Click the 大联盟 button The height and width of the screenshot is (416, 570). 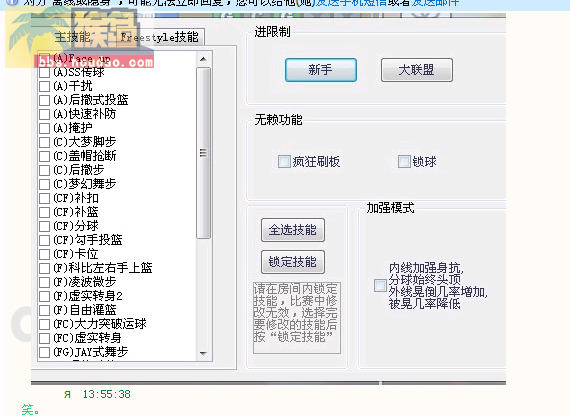point(417,70)
